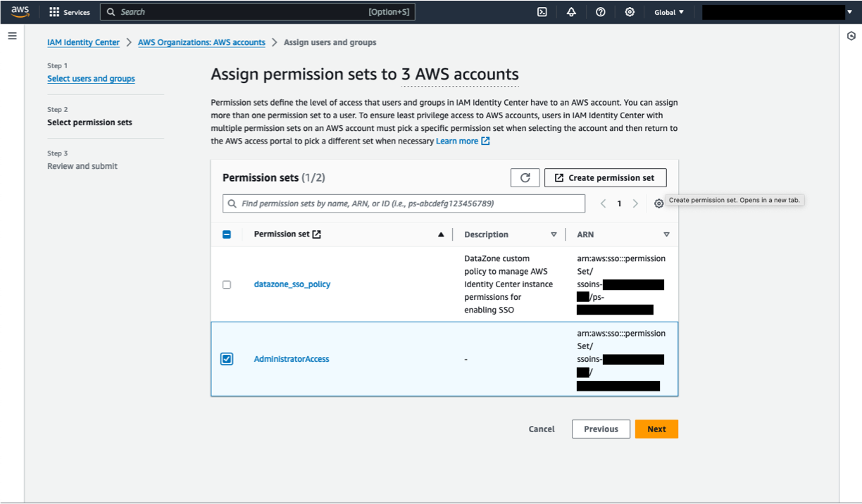Click the external link icon after Learn more
862x504 pixels.
(x=485, y=141)
